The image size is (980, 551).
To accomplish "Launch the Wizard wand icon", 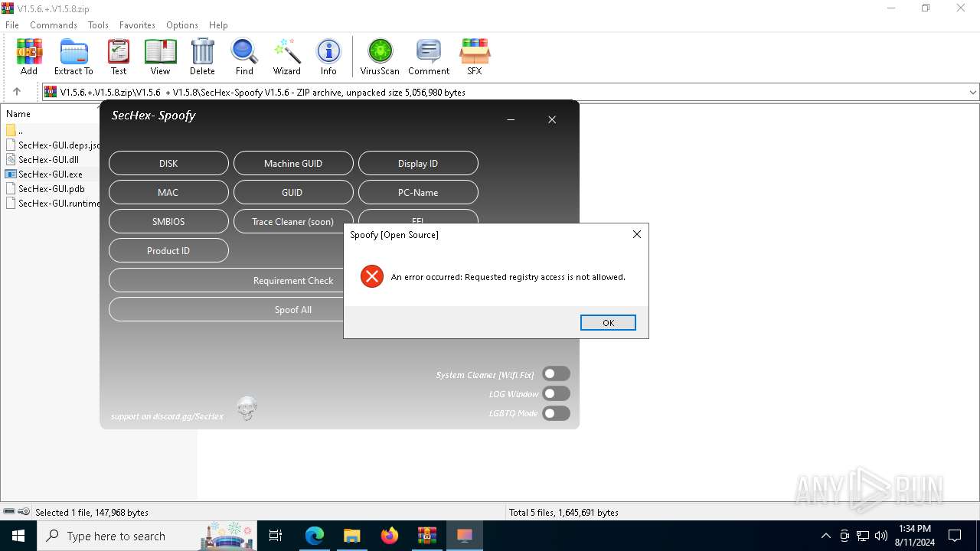I will (x=287, y=57).
